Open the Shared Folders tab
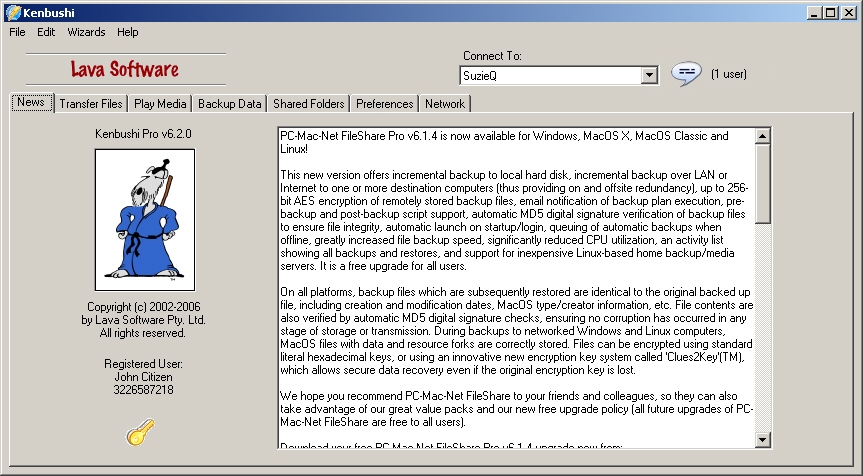This screenshot has height=476, width=863. [x=309, y=103]
